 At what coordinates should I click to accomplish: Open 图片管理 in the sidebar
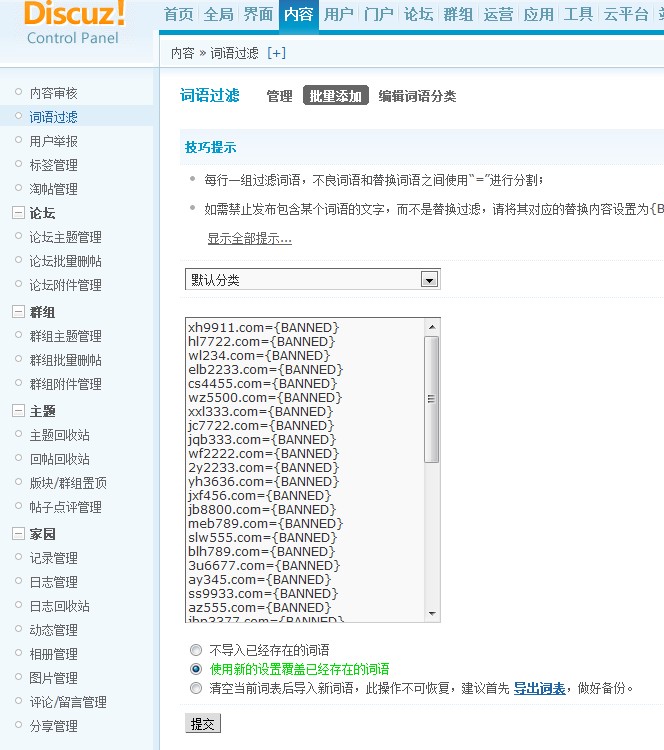click(x=54, y=678)
